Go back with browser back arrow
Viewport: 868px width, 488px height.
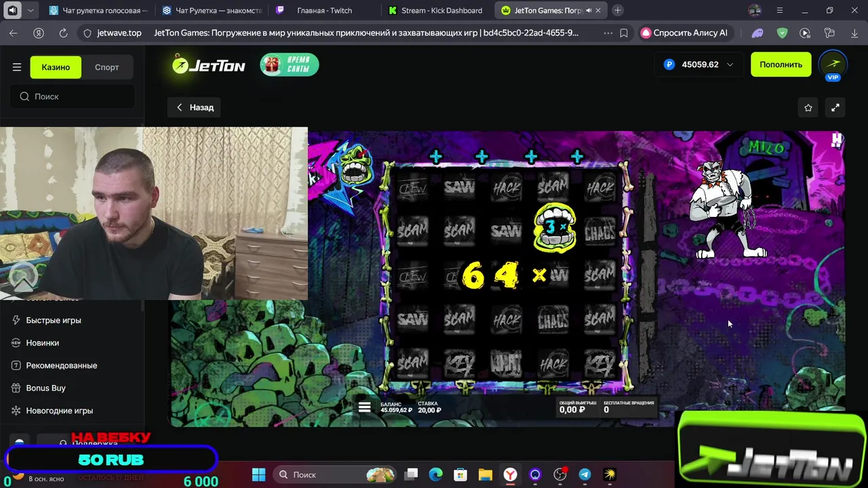(x=14, y=33)
